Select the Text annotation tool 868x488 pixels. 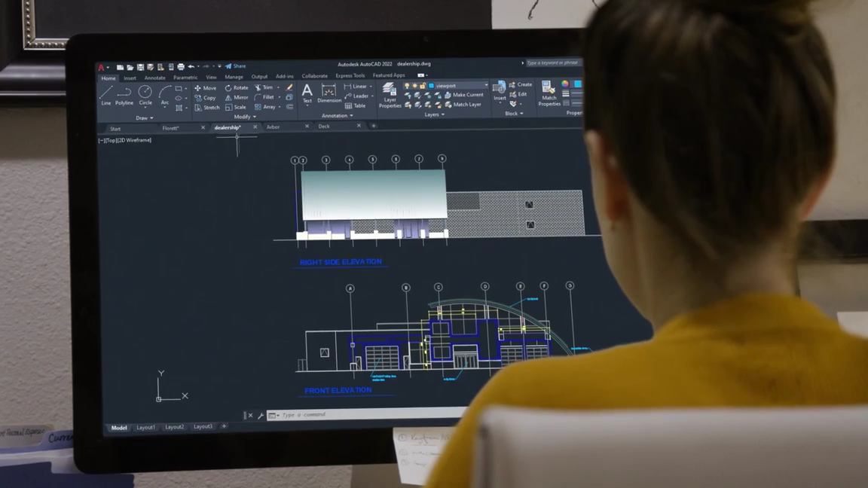tap(307, 93)
